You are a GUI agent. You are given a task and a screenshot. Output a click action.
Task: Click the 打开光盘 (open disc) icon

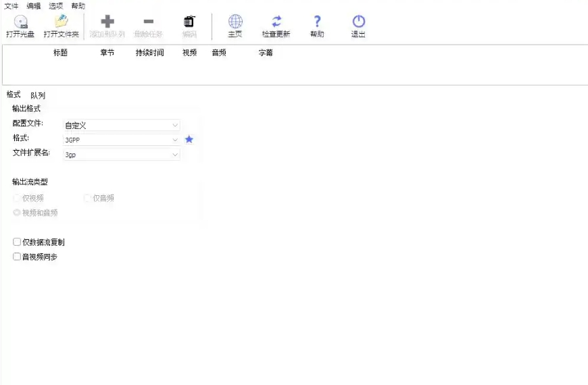[20, 23]
